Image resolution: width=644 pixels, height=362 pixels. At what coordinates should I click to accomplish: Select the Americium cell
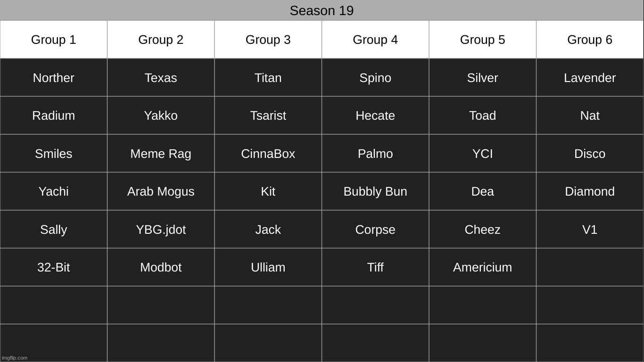point(482,267)
